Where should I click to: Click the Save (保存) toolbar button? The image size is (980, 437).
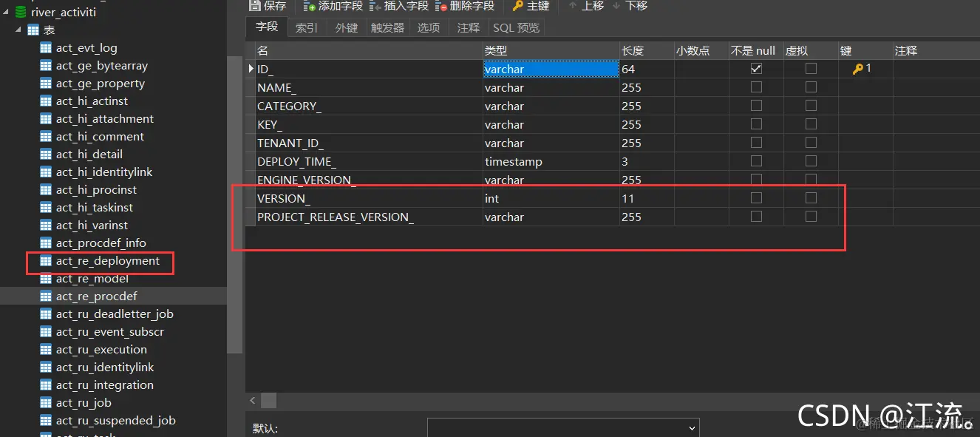tap(268, 6)
